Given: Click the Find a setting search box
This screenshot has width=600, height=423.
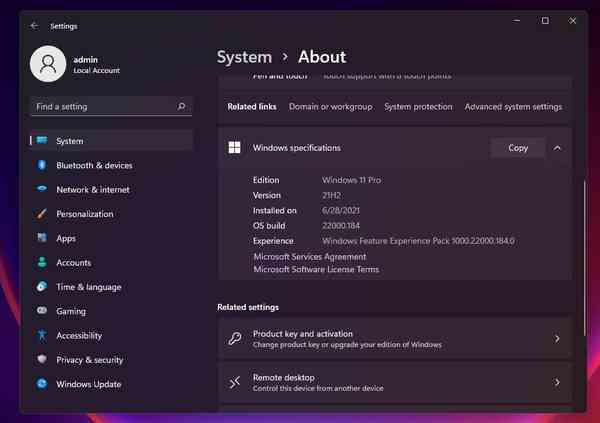Looking at the screenshot, I should click(110, 106).
